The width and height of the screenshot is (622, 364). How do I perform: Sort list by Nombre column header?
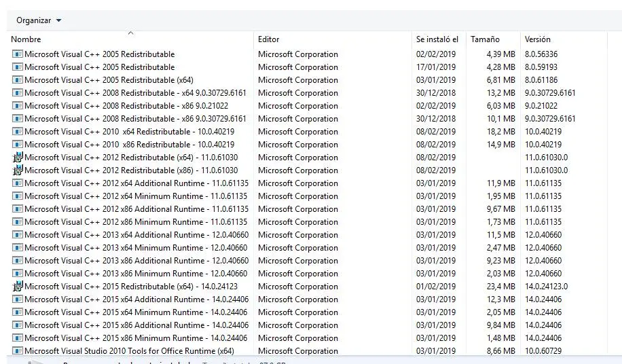click(x=26, y=39)
